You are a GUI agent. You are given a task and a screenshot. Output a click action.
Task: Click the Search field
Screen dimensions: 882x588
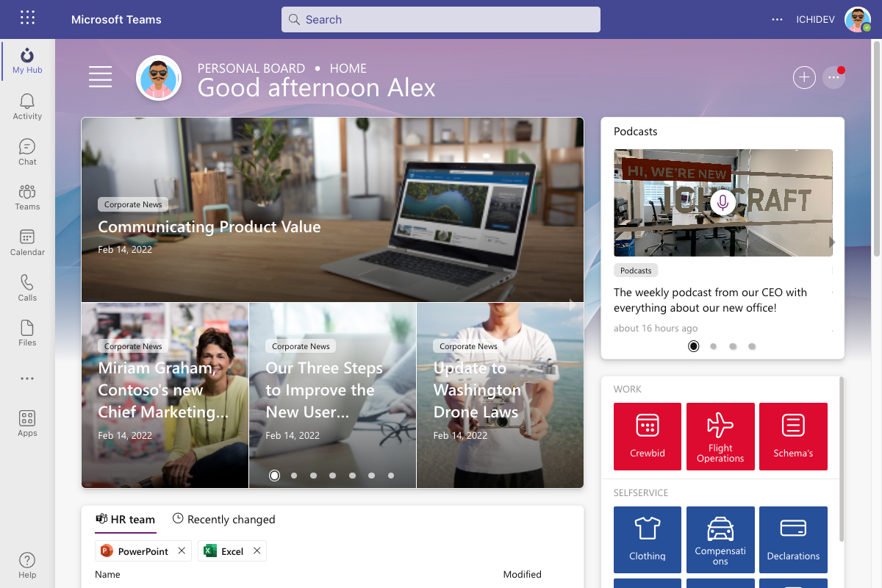[441, 20]
